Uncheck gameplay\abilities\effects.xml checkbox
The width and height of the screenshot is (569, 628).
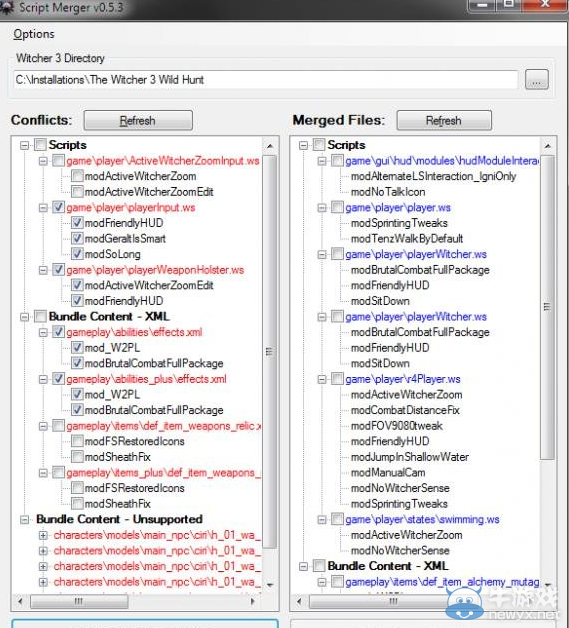58,332
